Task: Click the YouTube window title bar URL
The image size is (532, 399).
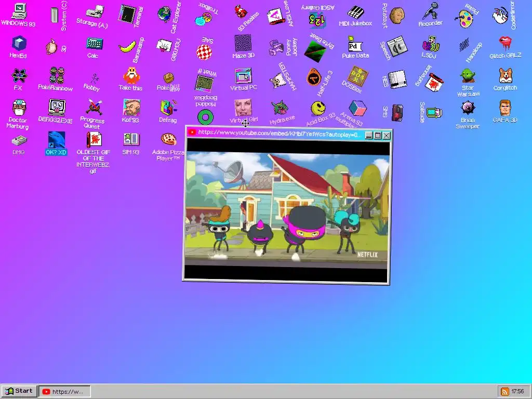Action: (x=280, y=134)
